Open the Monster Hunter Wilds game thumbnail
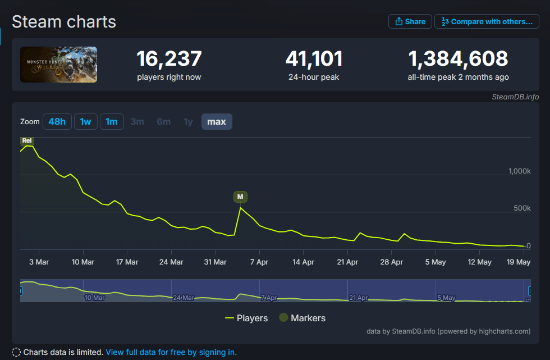The image size is (550, 360). [x=59, y=65]
